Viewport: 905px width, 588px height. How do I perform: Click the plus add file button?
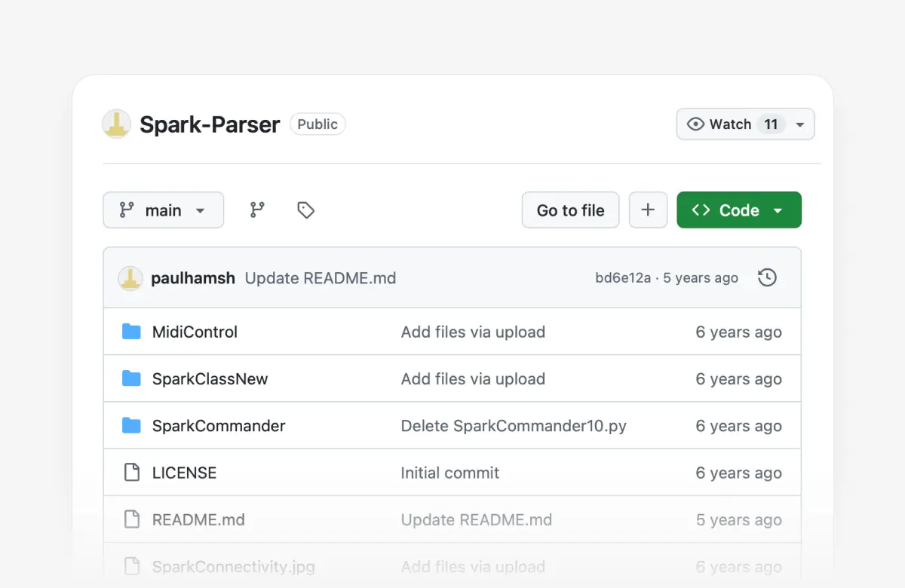point(648,210)
